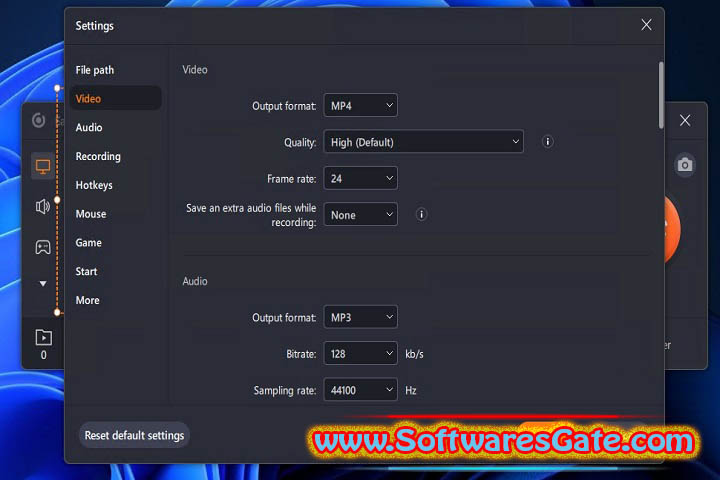The image size is (720, 480).
Task: Click the settings panel vertical scrollbar
Action: 661,96
